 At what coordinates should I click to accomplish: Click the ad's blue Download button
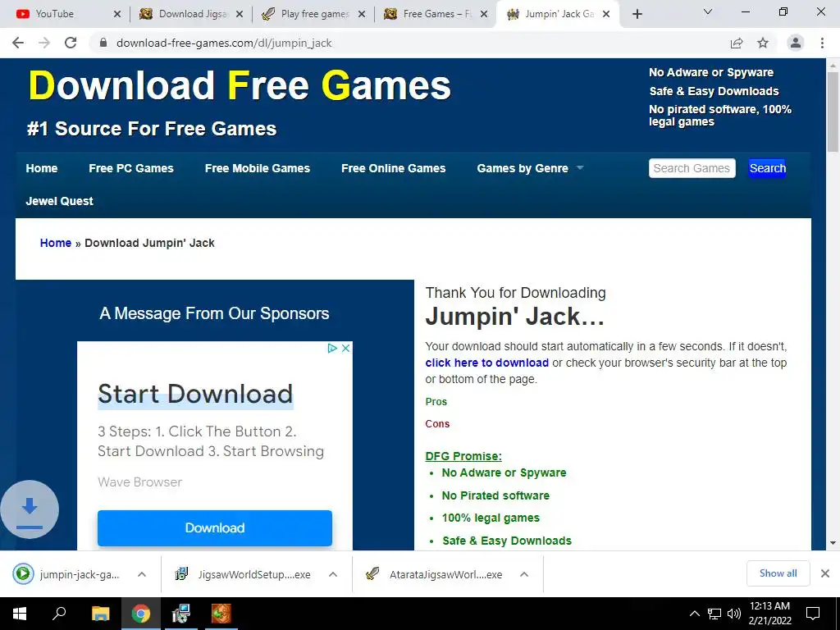(215, 528)
